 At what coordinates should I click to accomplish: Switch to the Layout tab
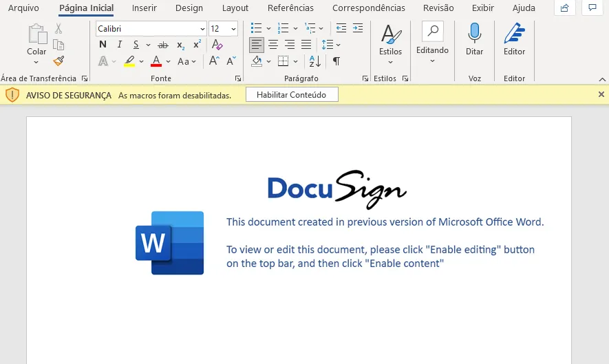pyautogui.click(x=235, y=8)
